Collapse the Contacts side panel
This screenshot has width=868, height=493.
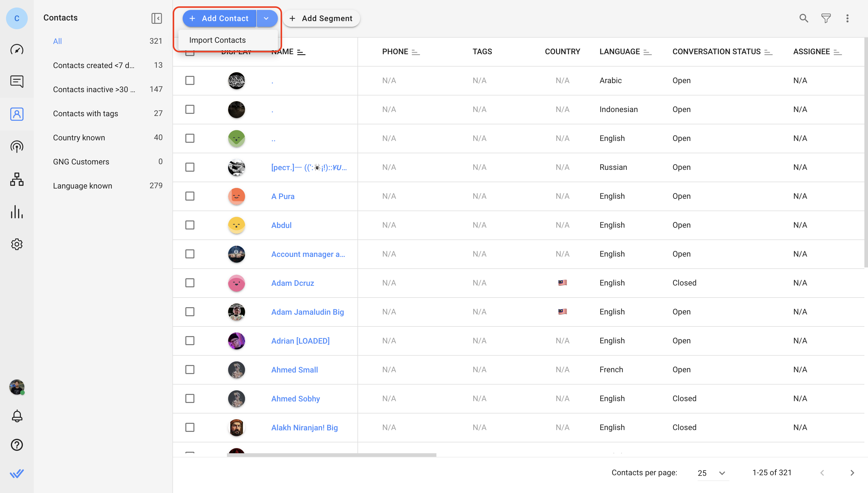click(156, 18)
